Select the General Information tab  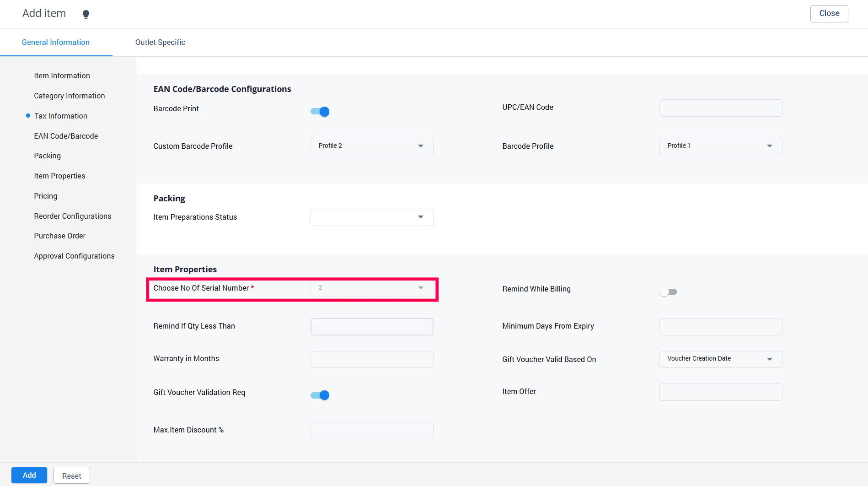coord(56,42)
